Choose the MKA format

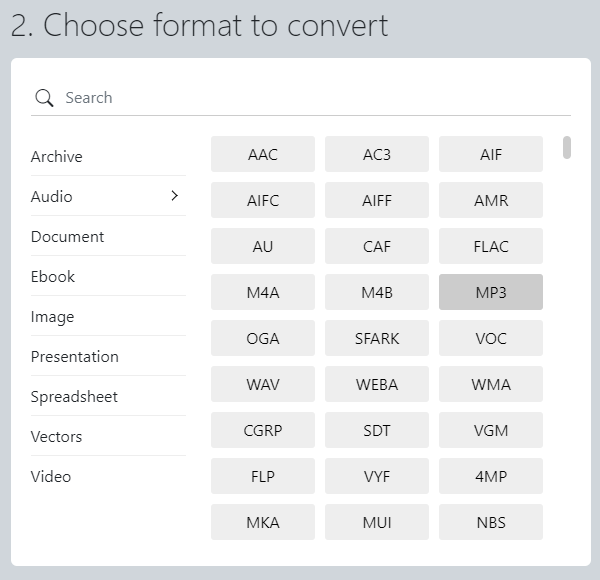coord(263,522)
